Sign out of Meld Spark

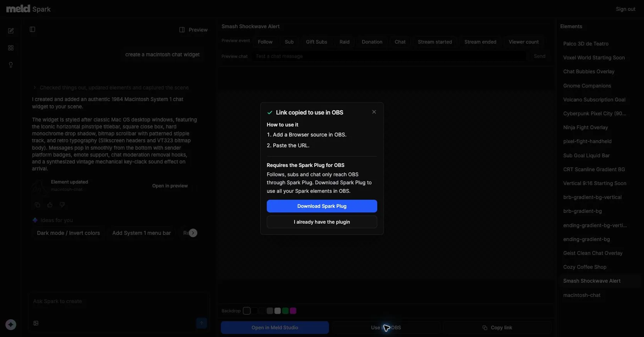[x=625, y=9]
